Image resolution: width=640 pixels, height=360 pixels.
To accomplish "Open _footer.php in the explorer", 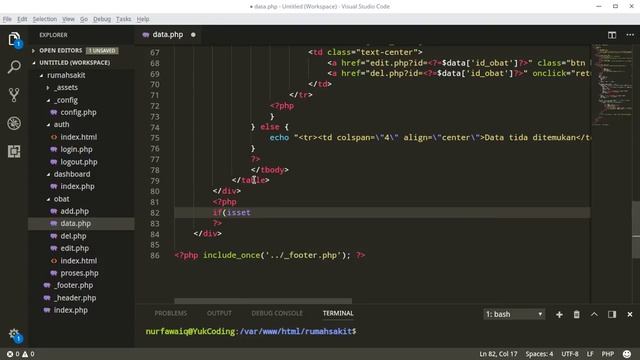I will 73,286.
